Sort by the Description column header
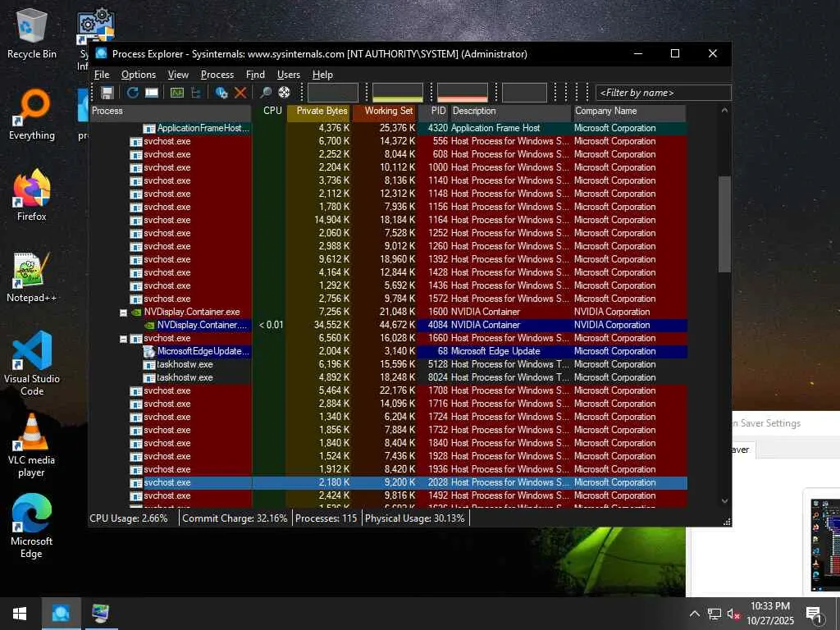 click(510, 112)
